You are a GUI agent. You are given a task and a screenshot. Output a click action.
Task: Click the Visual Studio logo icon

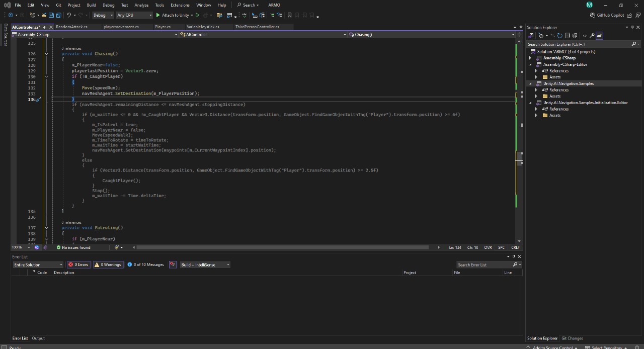click(7, 5)
